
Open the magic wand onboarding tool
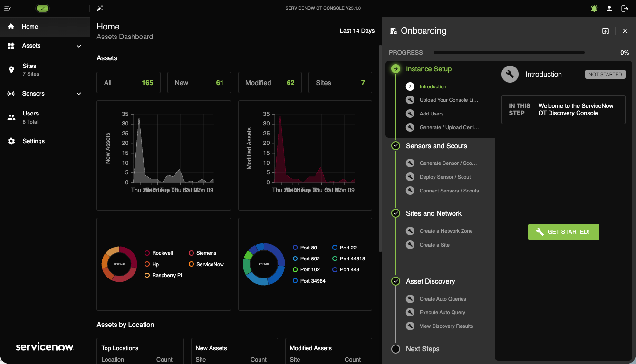(100, 9)
